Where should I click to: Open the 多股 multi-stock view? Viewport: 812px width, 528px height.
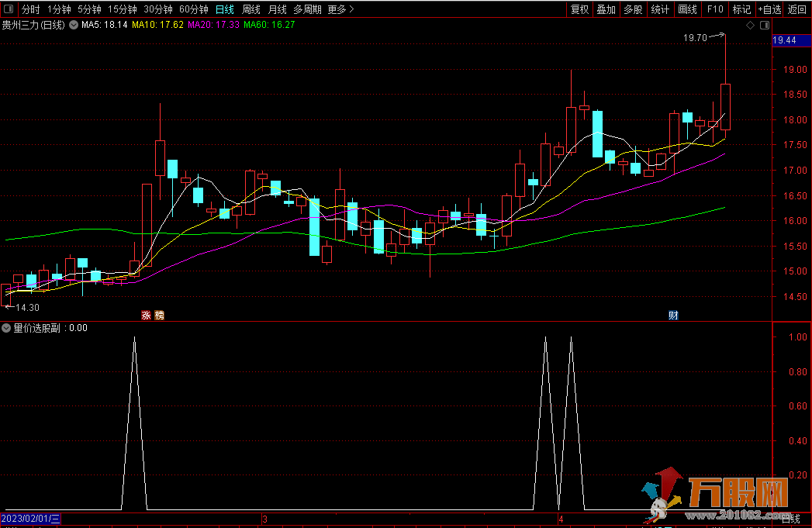coord(633,9)
